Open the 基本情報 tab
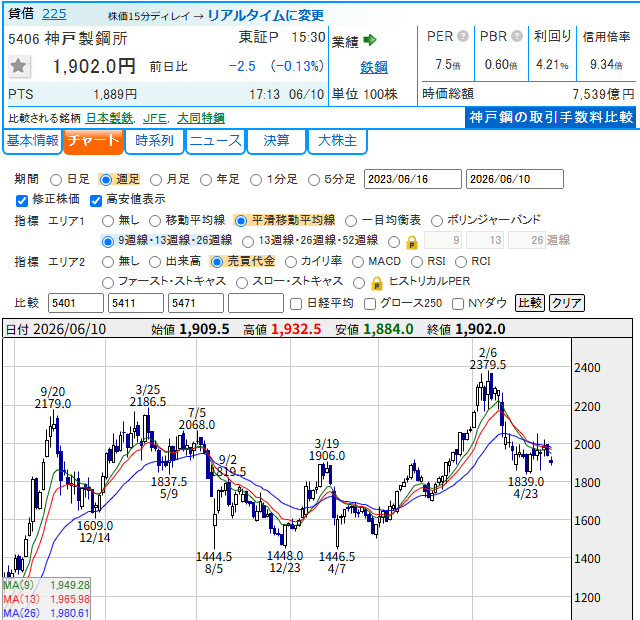The width and height of the screenshot is (640, 620). 32,141
